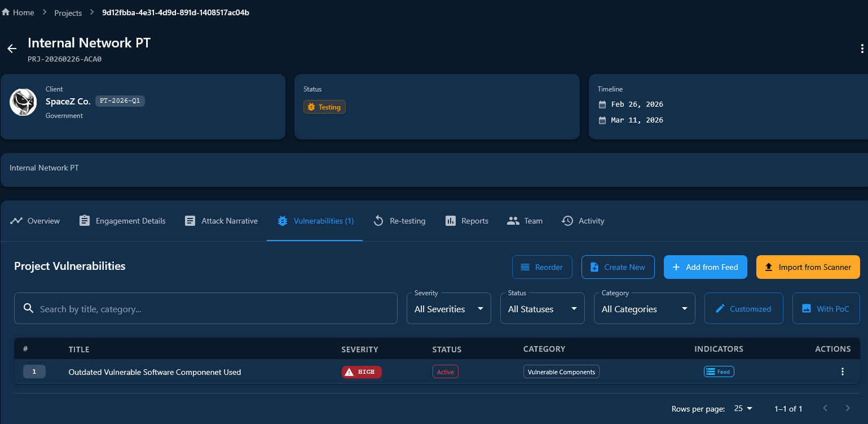Screen dimensions: 868x424
Task: View the Activity tab
Action: 583,221
